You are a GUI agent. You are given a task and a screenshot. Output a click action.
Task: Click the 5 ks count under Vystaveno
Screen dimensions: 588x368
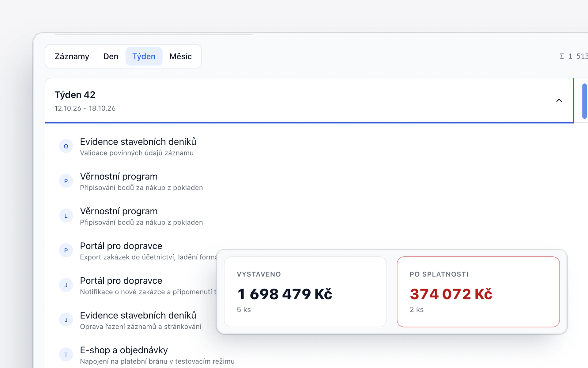244,310
